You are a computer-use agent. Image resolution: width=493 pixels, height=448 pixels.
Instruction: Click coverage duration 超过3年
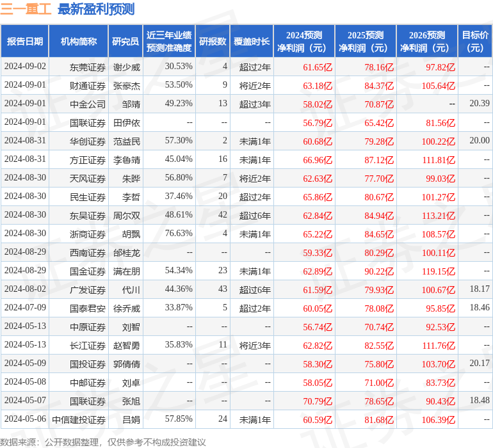(255, 104)
